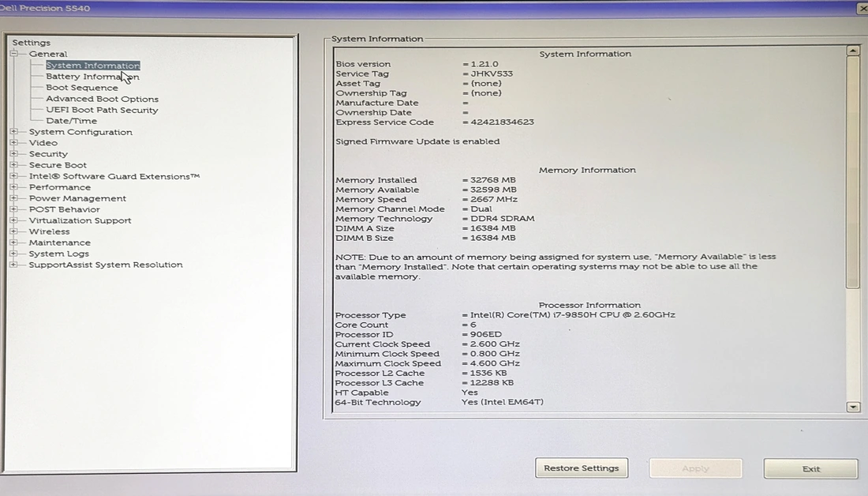Open Battery Information settings
Screen dimensions: 868x496
(x=92, y=77)
